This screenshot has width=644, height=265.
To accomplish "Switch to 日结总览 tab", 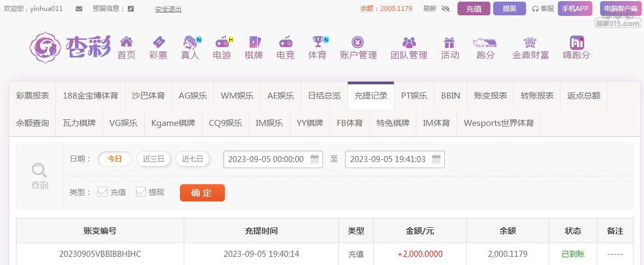I will [324, 96].
